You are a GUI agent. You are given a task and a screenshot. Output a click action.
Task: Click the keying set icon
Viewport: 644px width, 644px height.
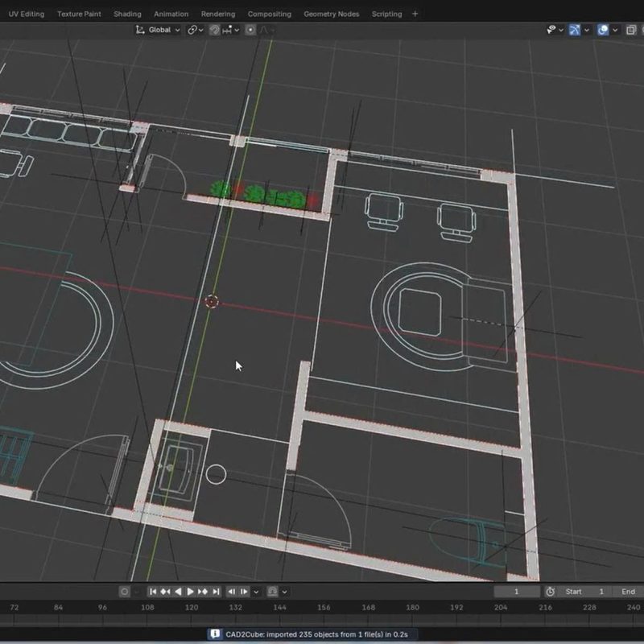point(272,592)
